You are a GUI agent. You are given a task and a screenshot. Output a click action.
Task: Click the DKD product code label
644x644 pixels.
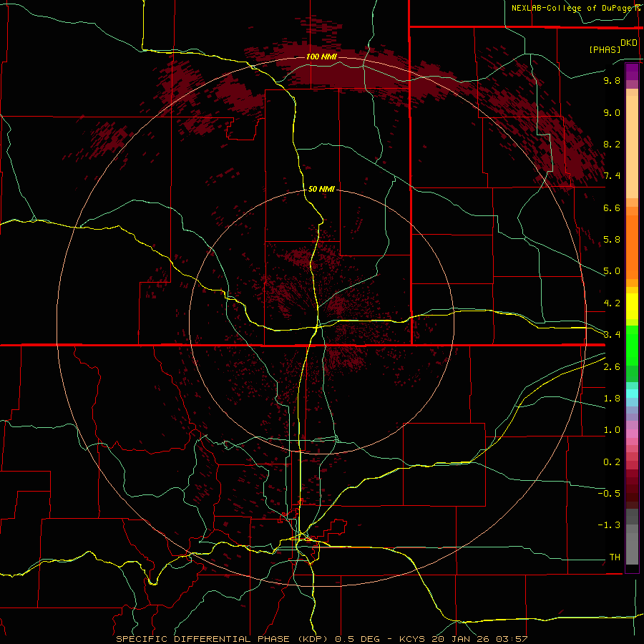(628, 43)
